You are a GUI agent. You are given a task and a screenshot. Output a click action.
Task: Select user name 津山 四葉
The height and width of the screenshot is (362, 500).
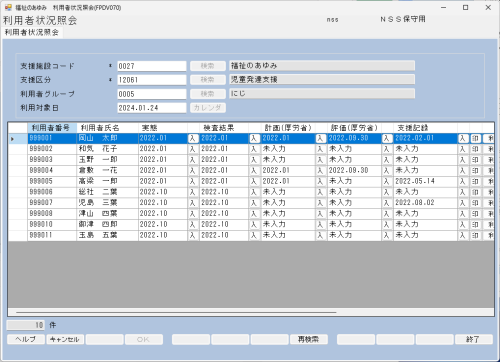point(107,214)
